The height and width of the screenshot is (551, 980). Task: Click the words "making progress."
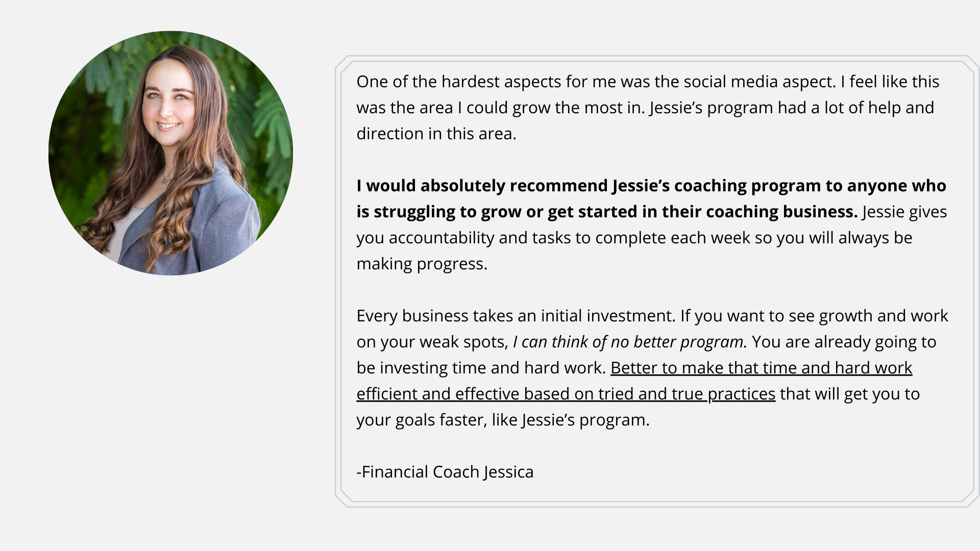pos(422,264)
